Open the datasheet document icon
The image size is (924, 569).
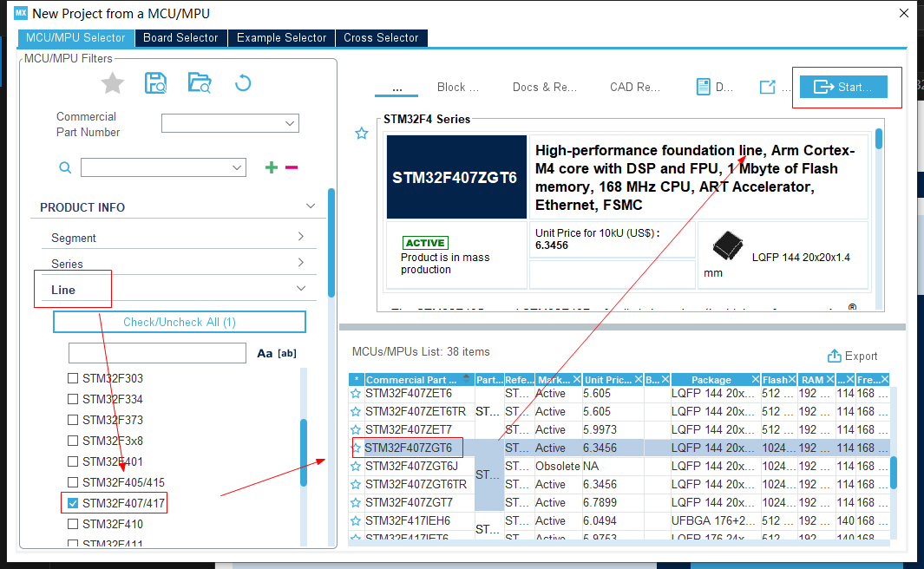tap(703, 88)
